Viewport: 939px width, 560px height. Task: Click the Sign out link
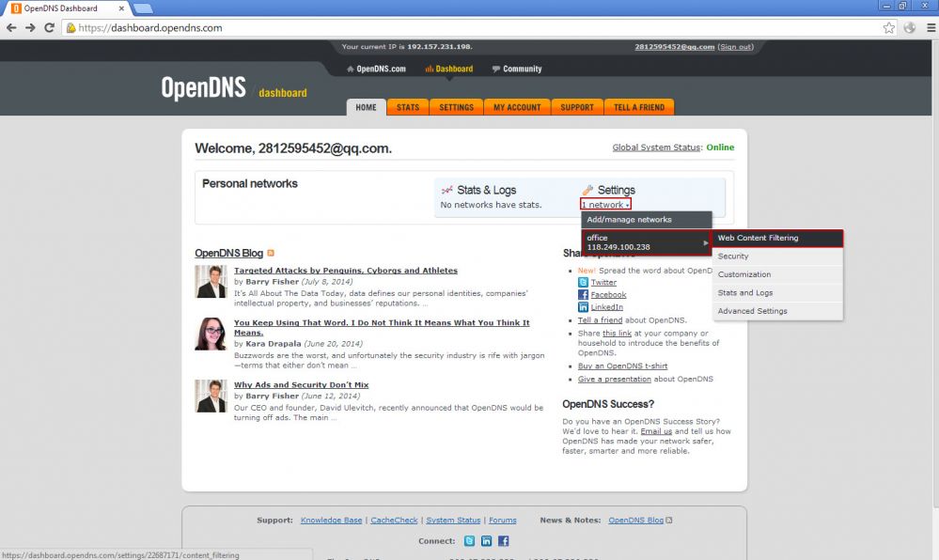pyautogui.click(x=735, y=47)
